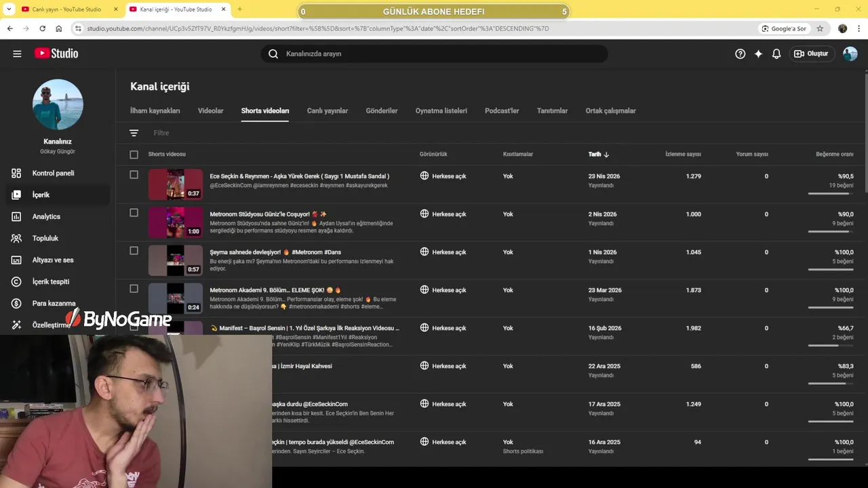The height and width of the screenshot is (488, 868).
Task: Click İzlenme sayısı column header
Action: pos(683,155)
